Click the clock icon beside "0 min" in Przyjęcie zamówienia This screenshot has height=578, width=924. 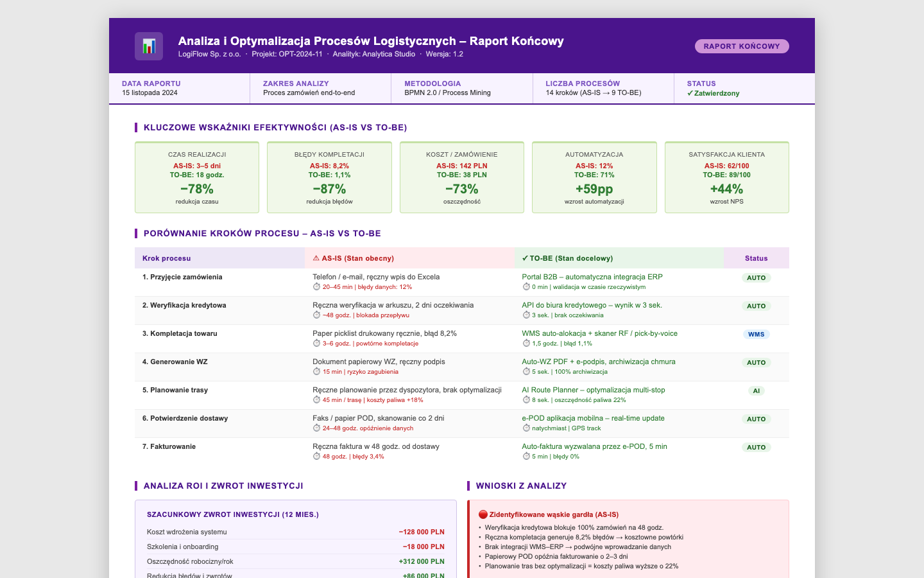pyautogui.click(x=525, y=287)
